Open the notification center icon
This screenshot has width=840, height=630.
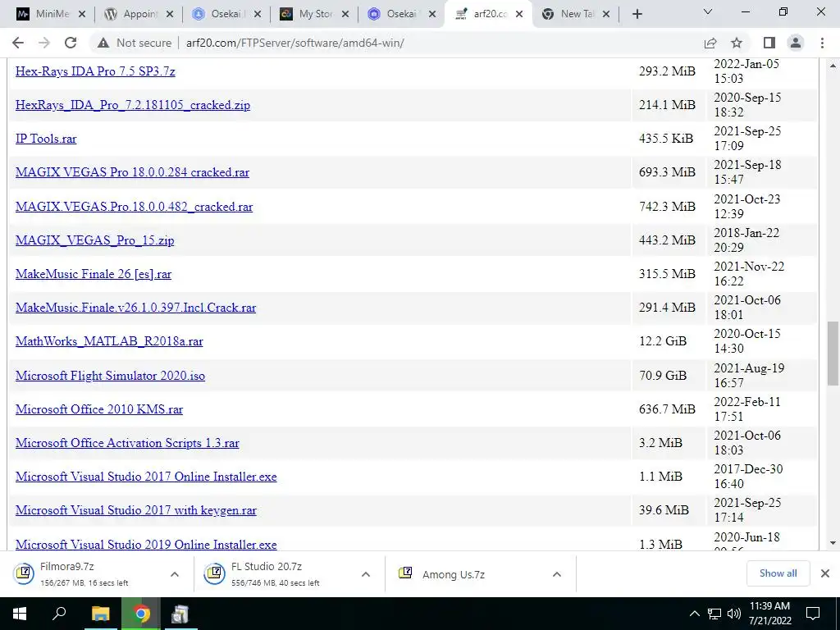[813, 614]
